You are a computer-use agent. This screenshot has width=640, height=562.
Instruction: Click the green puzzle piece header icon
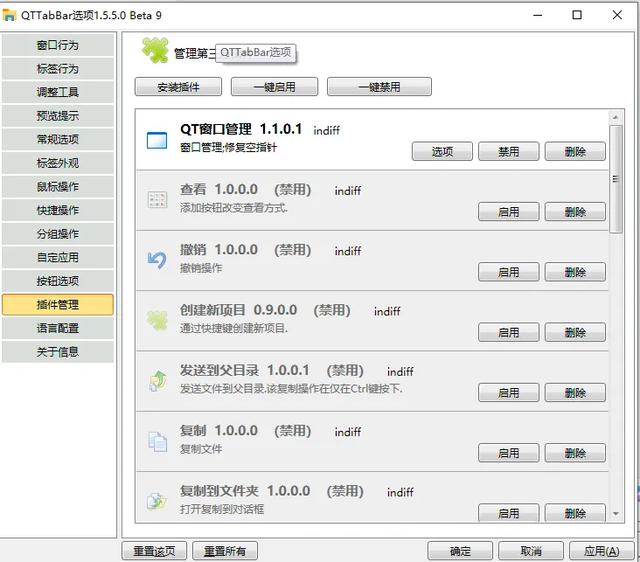click(x=155, y=50)
